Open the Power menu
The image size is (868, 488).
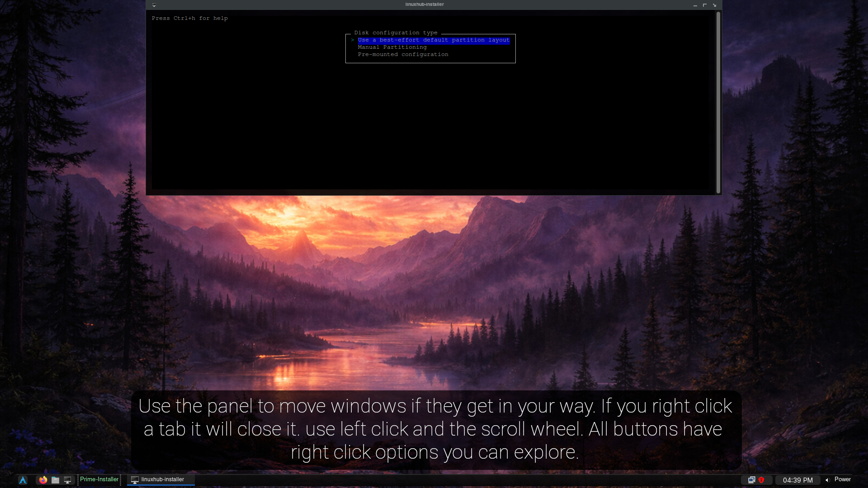click(842, 479)
